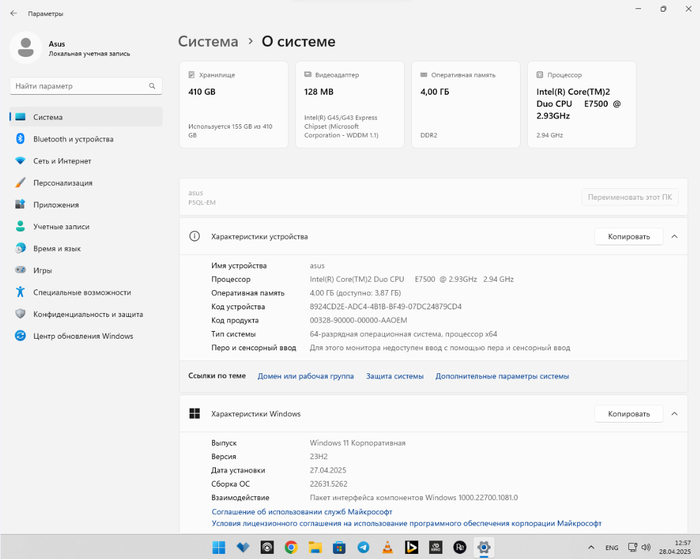
Task: Open 'Специальные возможности' section
Action: (86, 292)
